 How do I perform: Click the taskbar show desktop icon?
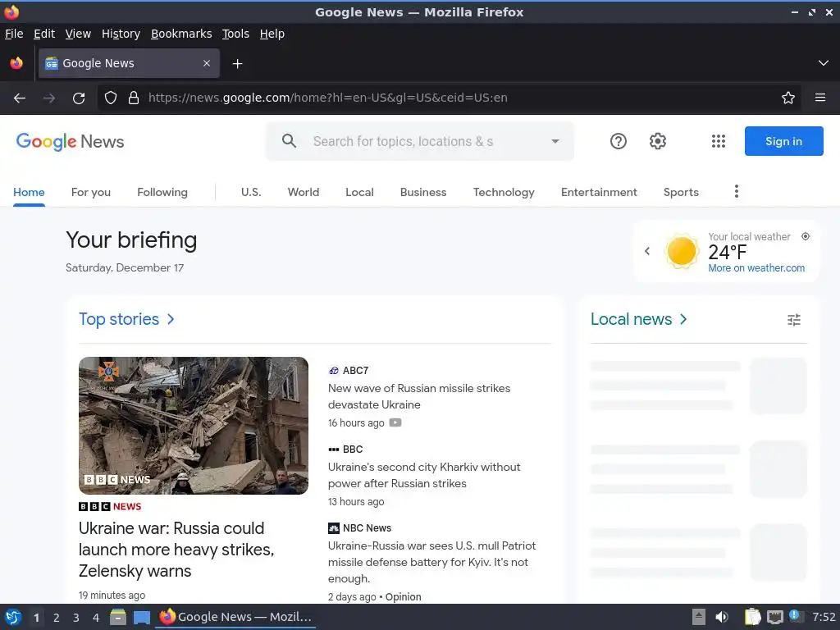coord(141,617)
